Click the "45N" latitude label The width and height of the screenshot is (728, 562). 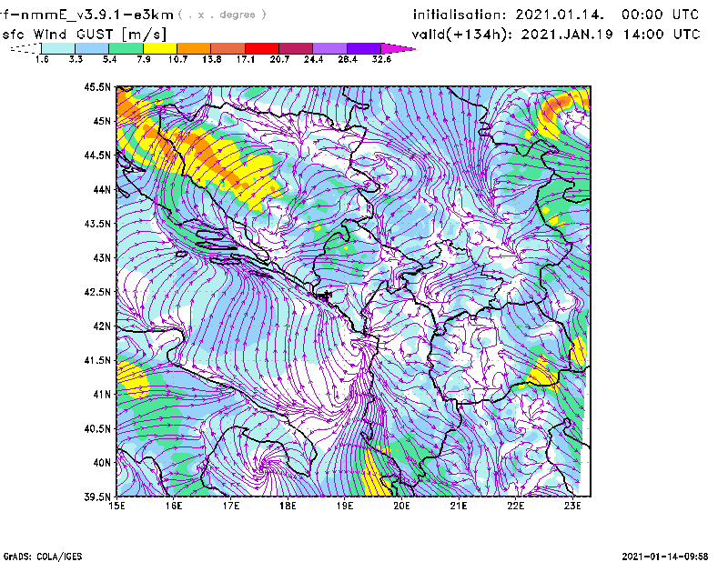(x=102, y=121)
